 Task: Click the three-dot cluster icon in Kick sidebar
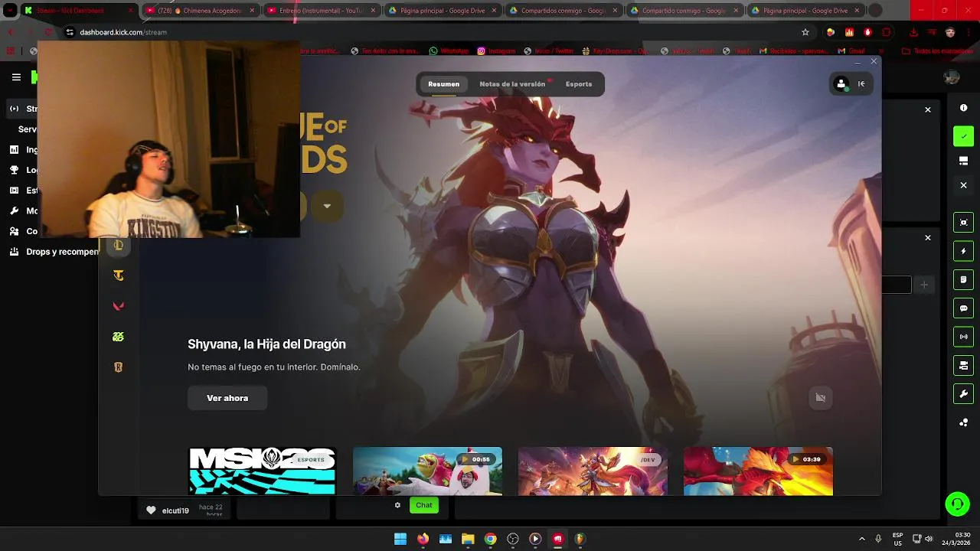(x=963, y=422)
